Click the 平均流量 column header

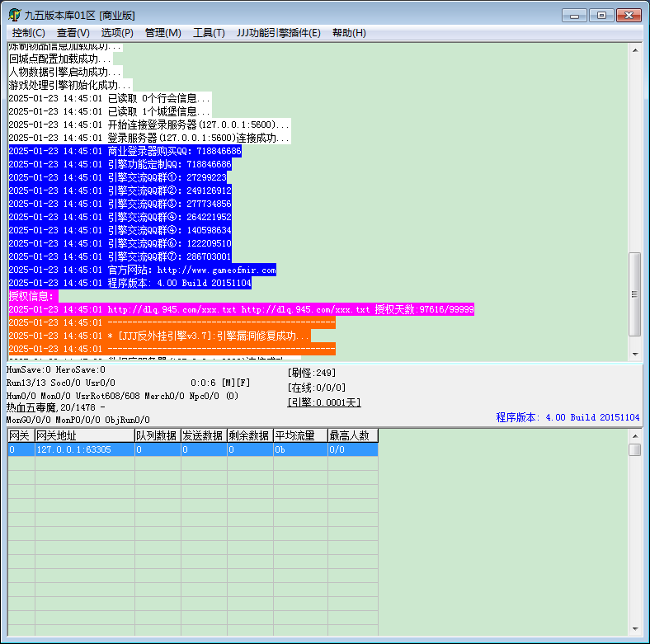coord(300,435)
